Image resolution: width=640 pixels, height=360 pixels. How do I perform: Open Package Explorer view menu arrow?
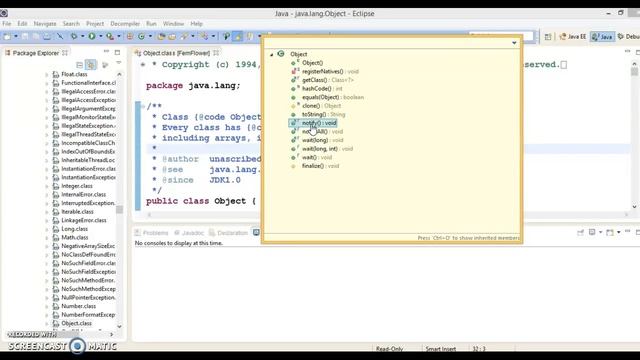point(119,63)
